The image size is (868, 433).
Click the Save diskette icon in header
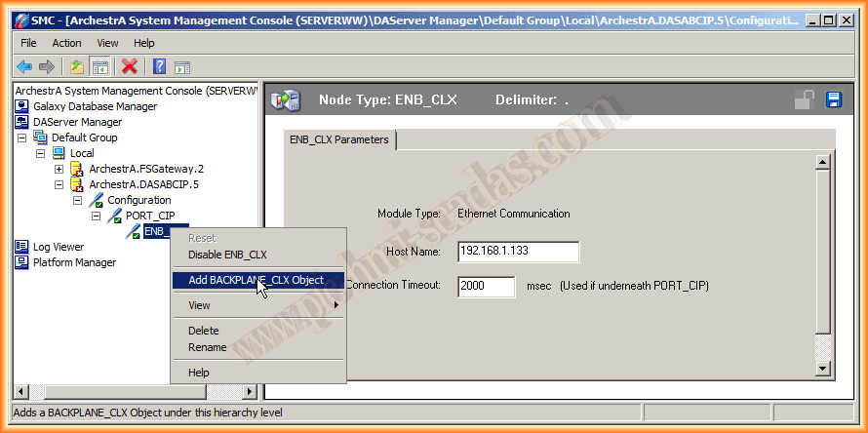point(834,99)
